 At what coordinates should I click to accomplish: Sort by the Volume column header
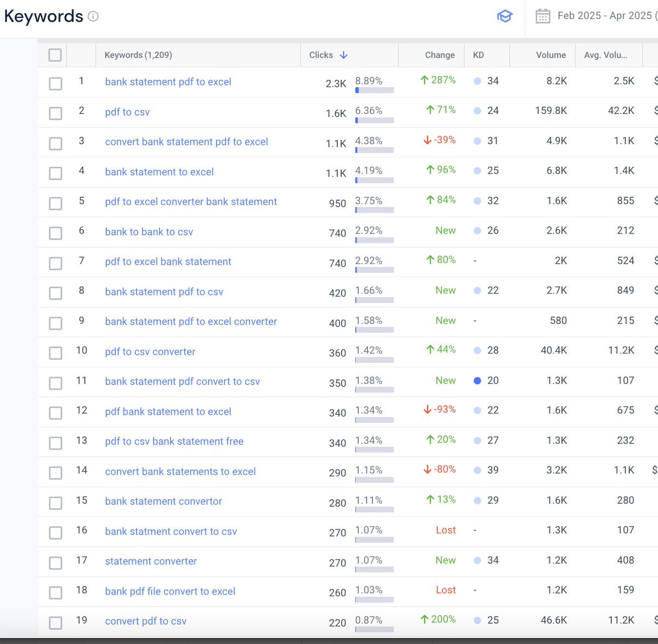coord(551,55)
